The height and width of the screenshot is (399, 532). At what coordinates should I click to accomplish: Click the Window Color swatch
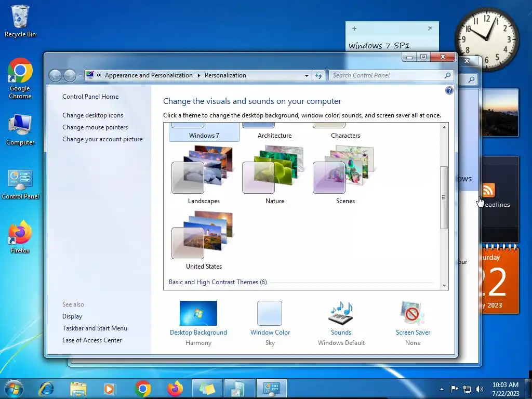pyautogui.click(x=270, y=313)
